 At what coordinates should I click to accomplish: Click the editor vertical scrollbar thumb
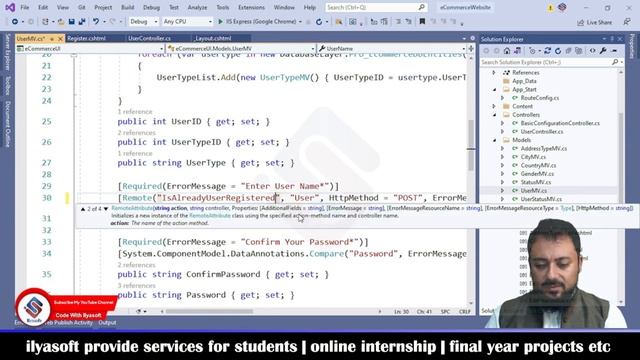pyautogui.click(x=471, y=145)
